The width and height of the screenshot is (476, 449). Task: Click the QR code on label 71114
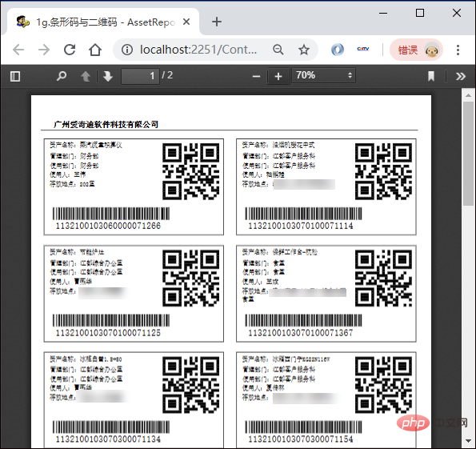(x=383, y=171)
